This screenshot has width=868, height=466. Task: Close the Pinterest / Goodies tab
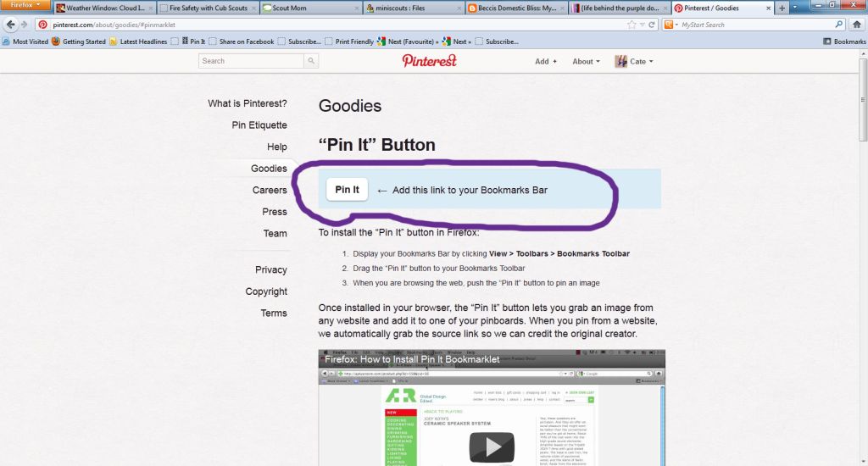(768, 8)
